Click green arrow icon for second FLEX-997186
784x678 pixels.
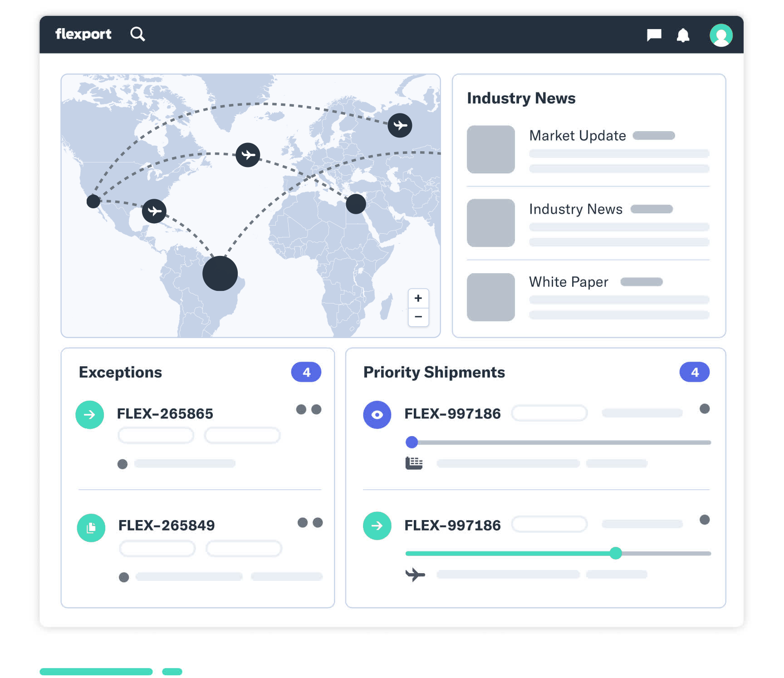[377, 526]
